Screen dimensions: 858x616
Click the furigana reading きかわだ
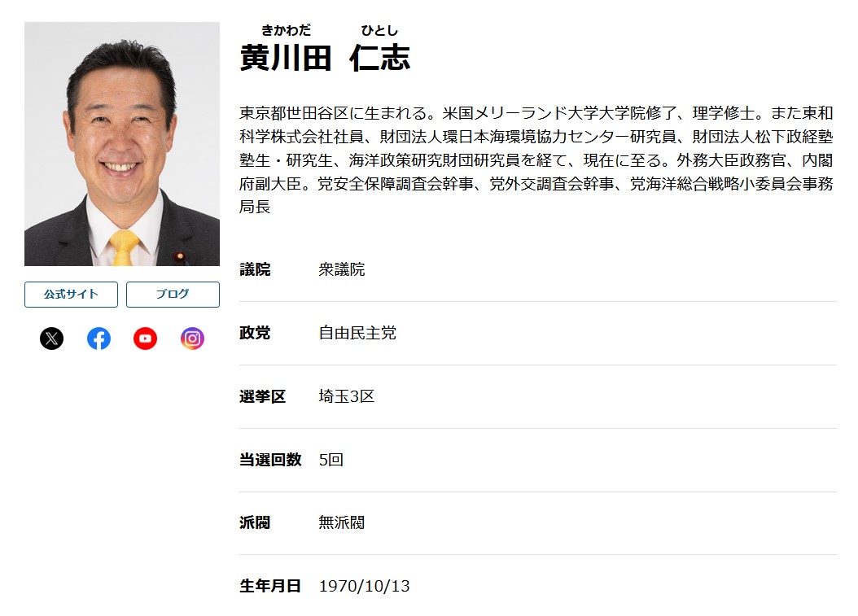point(286,31)
